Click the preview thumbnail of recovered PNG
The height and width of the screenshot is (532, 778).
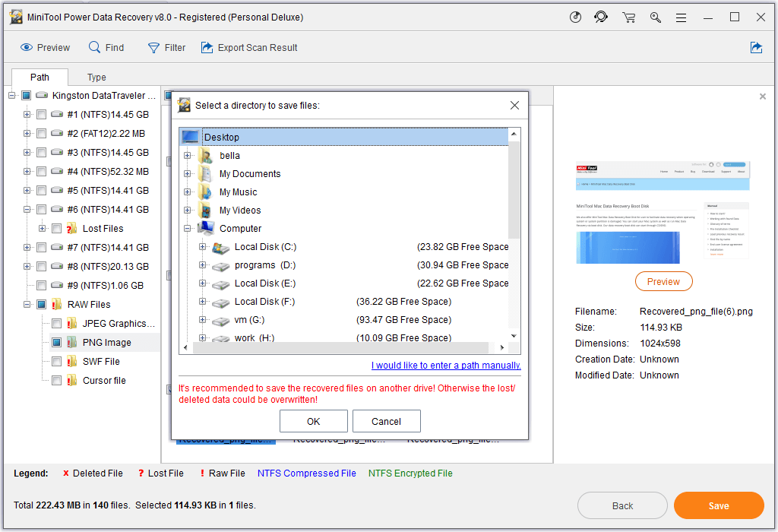click(x=663, y=212)
